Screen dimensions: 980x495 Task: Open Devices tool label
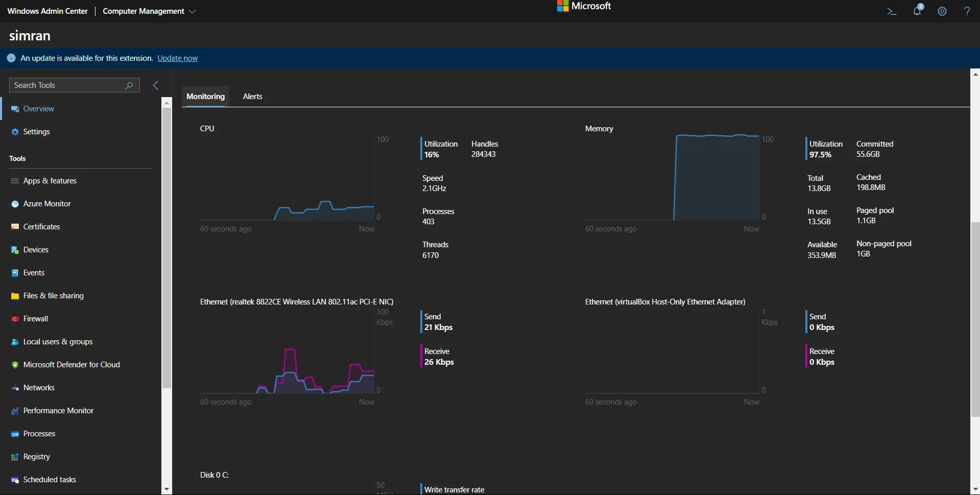point(36,250)
